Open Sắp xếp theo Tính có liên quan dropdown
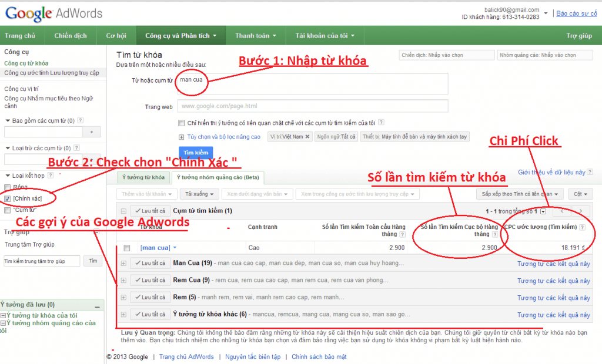This screenshot has width=602, height=364. [520, 194]
